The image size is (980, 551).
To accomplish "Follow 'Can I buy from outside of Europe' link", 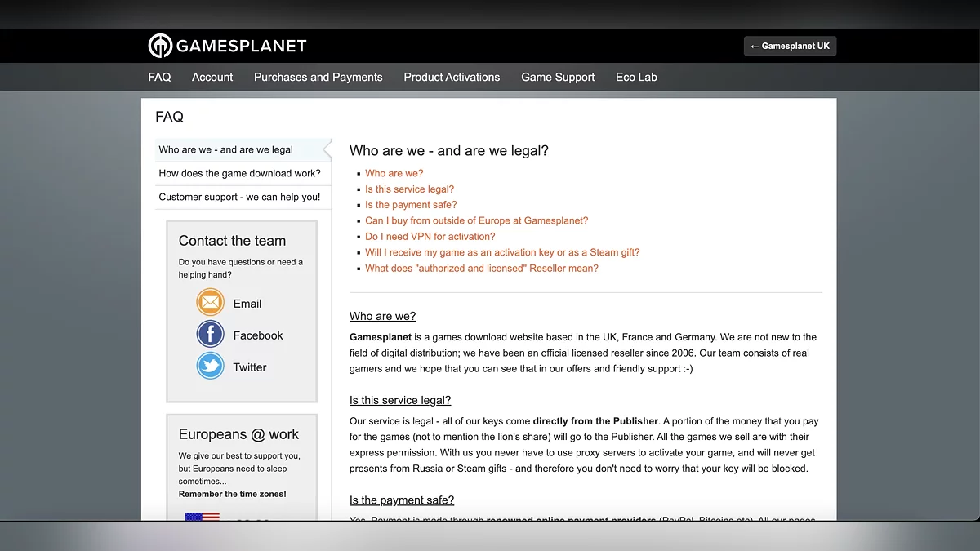I will click(x=476, y=220).
